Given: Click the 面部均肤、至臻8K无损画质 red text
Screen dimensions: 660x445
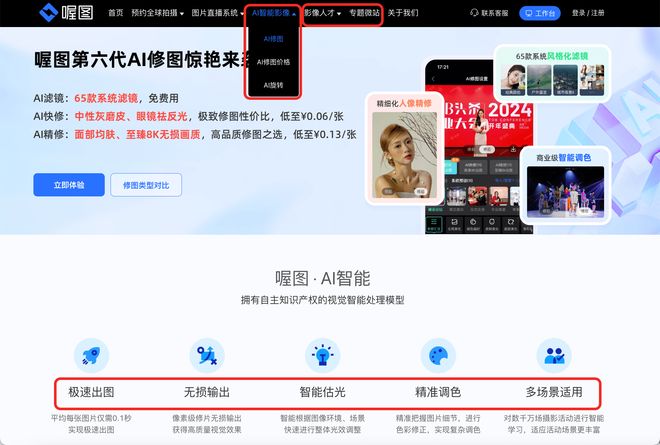Looking at the screenshot, I should coord(137,134).
